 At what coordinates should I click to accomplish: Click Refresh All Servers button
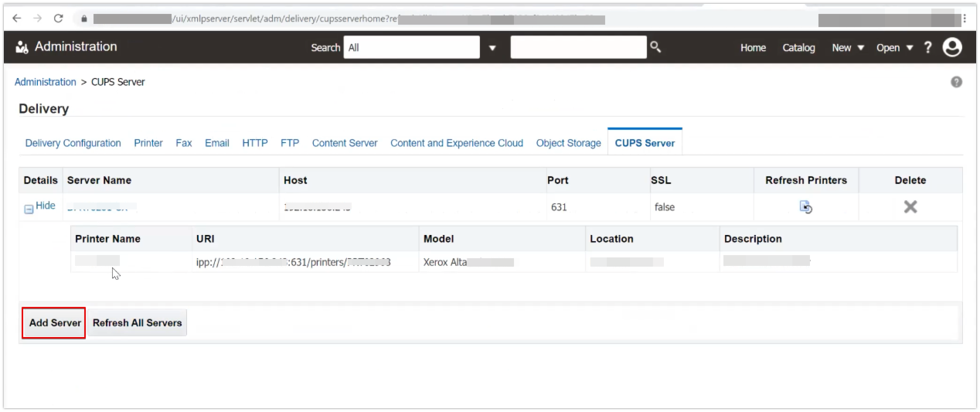(137, 323)
